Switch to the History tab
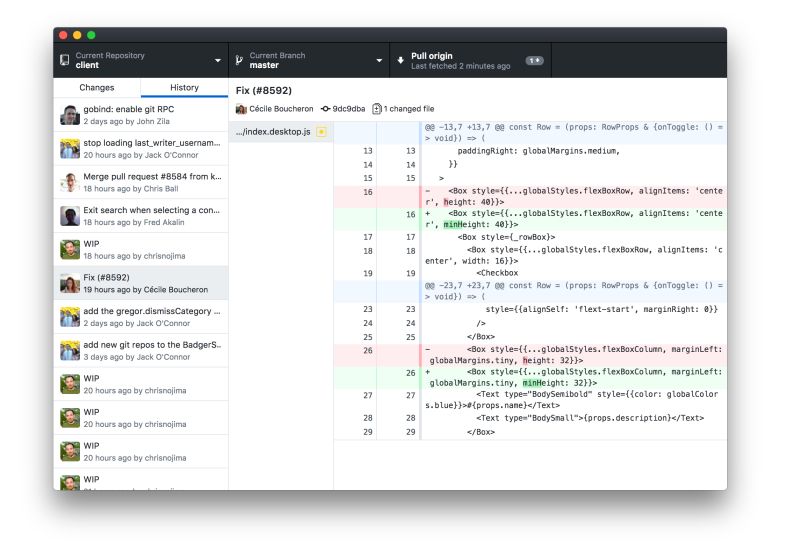The height and width of the screenshot is (556, 800). [x=184, y=88]
